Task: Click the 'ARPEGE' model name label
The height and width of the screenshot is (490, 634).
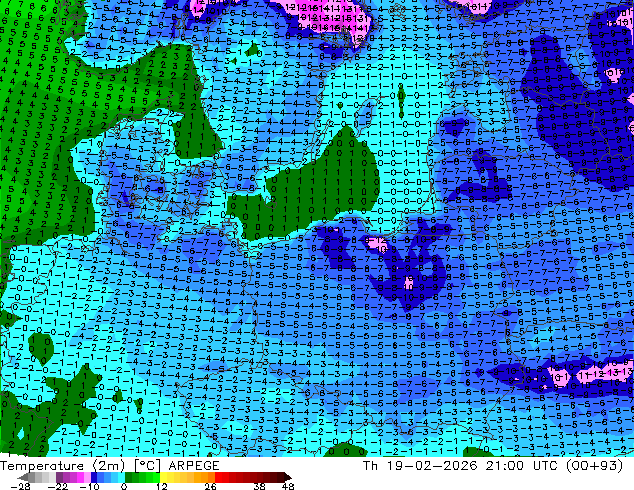Action: 194,466
